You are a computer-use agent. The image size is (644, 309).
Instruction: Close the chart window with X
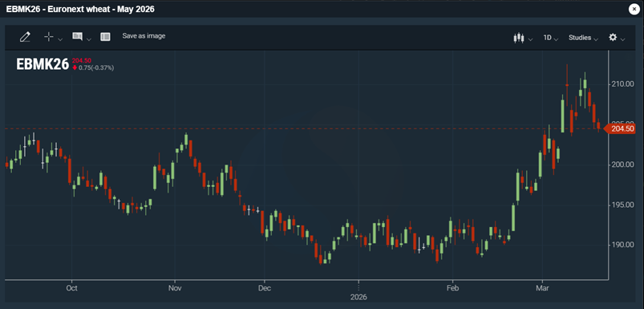634,9
